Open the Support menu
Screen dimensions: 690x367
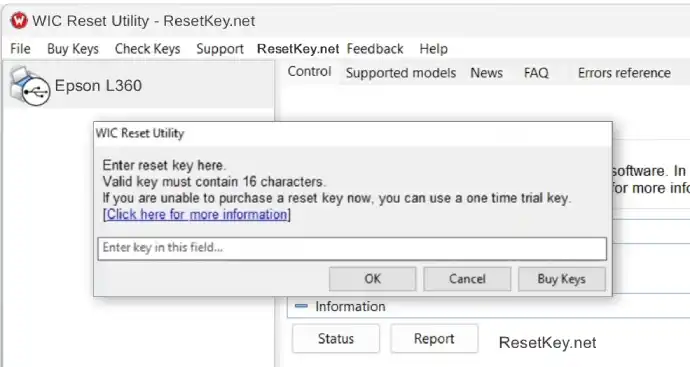[220, 49]
